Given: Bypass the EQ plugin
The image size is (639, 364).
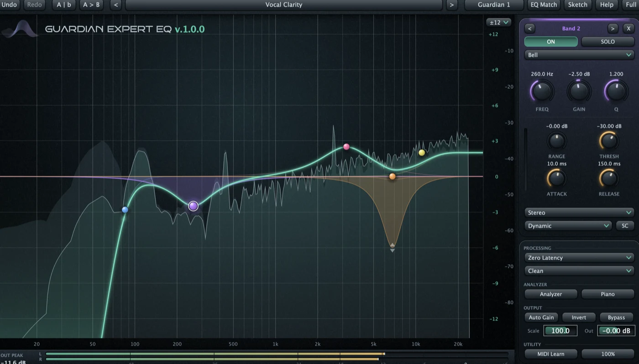Looking at the screenshot, I should (616, 317).
